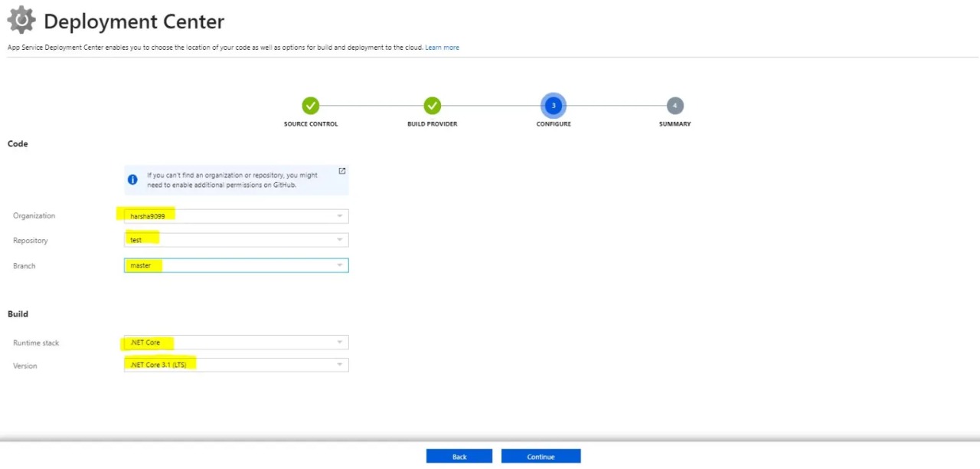The image size is (980, 469).
Task: Click the Code section heading
Action: [18, 143]
